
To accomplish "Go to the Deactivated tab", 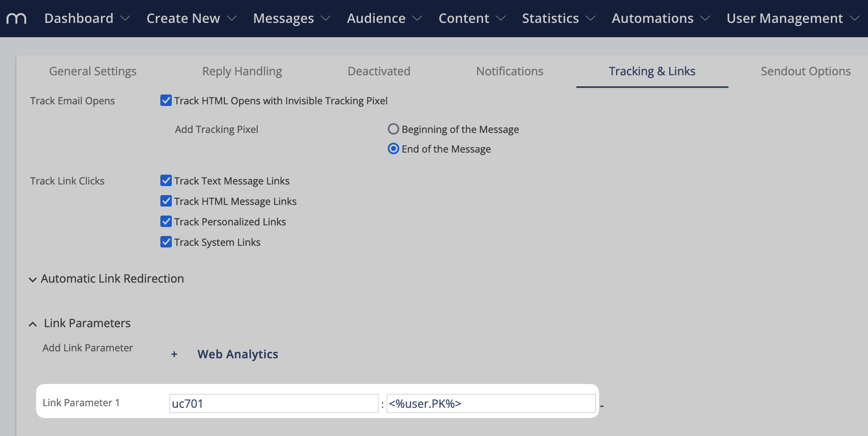I will tap(379, 71).
